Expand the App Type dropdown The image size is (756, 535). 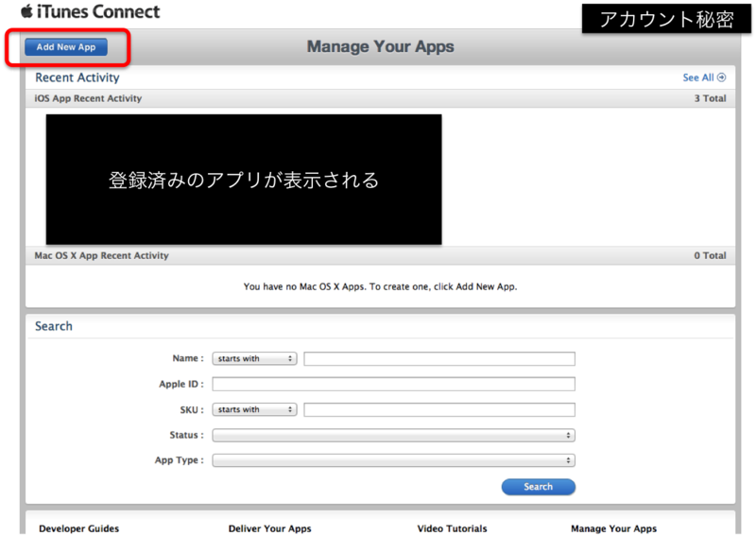[x=393, y=460]
